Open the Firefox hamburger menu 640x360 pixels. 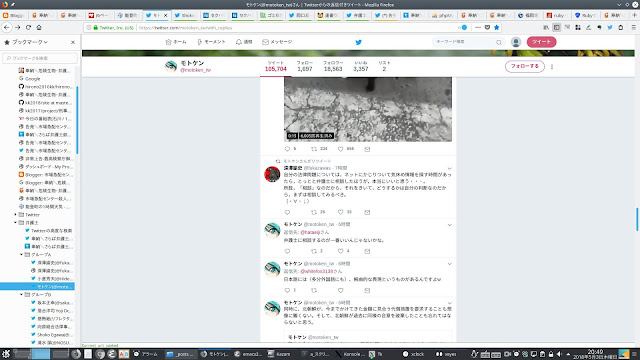click(x=633, y=27)
